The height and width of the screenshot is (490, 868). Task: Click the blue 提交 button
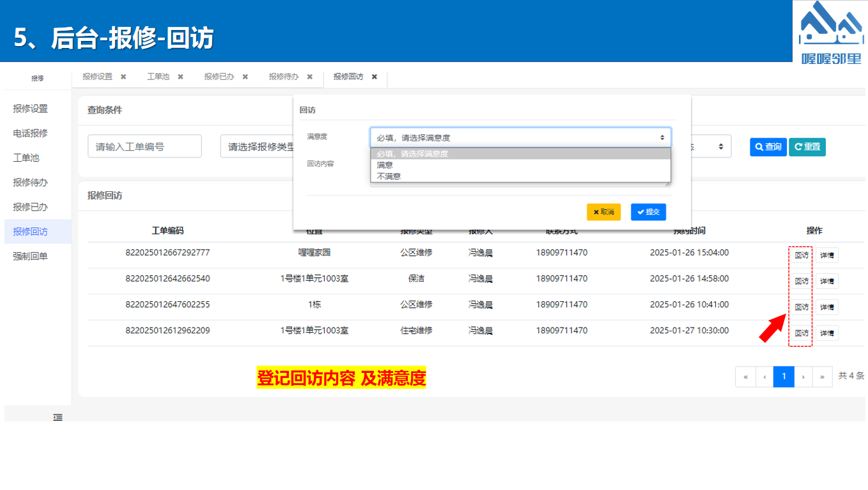648,212
